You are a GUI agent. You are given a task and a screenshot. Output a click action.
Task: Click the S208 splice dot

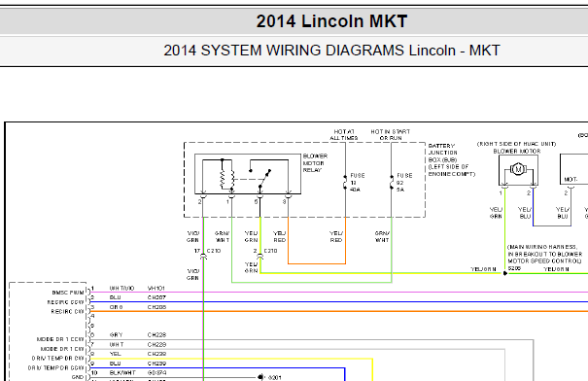pos(505,273)
